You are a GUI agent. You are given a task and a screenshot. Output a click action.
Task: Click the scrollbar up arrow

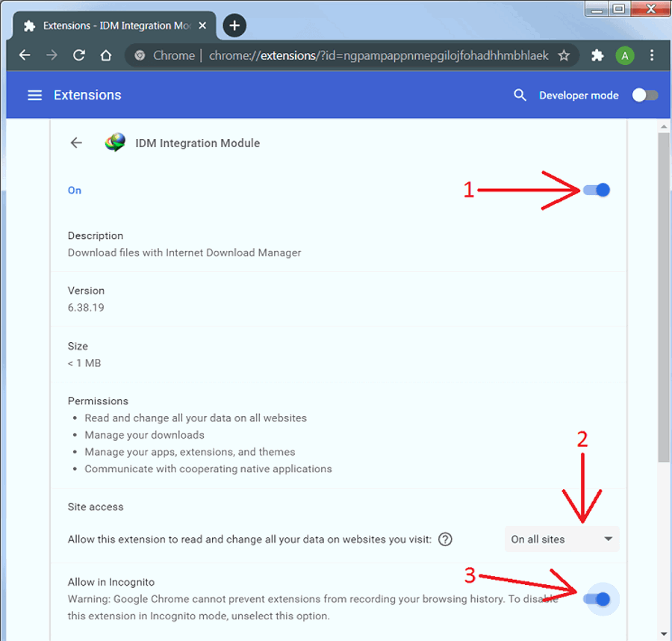(664, 126)
